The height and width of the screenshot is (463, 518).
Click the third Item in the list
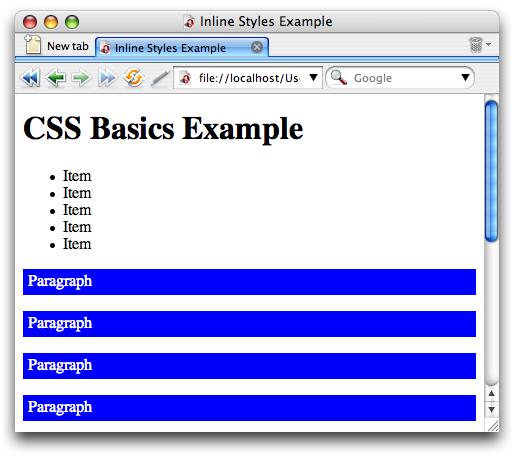(x=77, y=210)
